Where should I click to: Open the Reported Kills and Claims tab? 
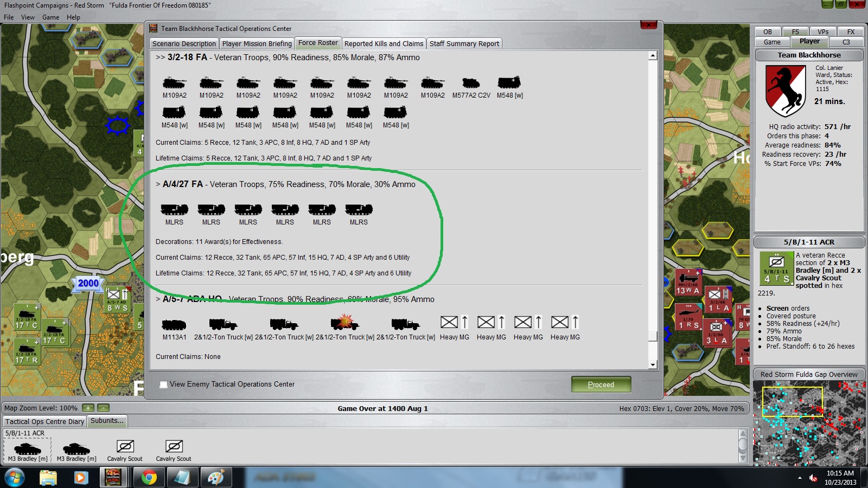(x=384, y=44)
